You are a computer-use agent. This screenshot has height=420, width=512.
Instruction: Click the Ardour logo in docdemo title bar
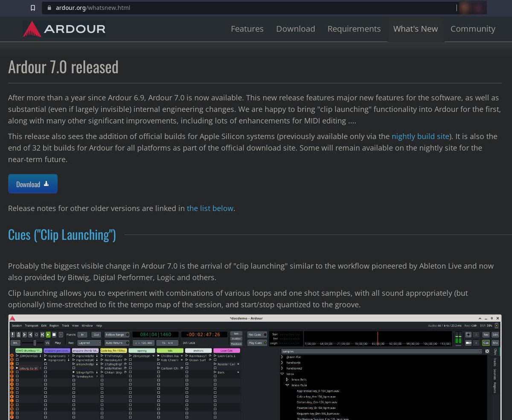click(x=12, y=318)
